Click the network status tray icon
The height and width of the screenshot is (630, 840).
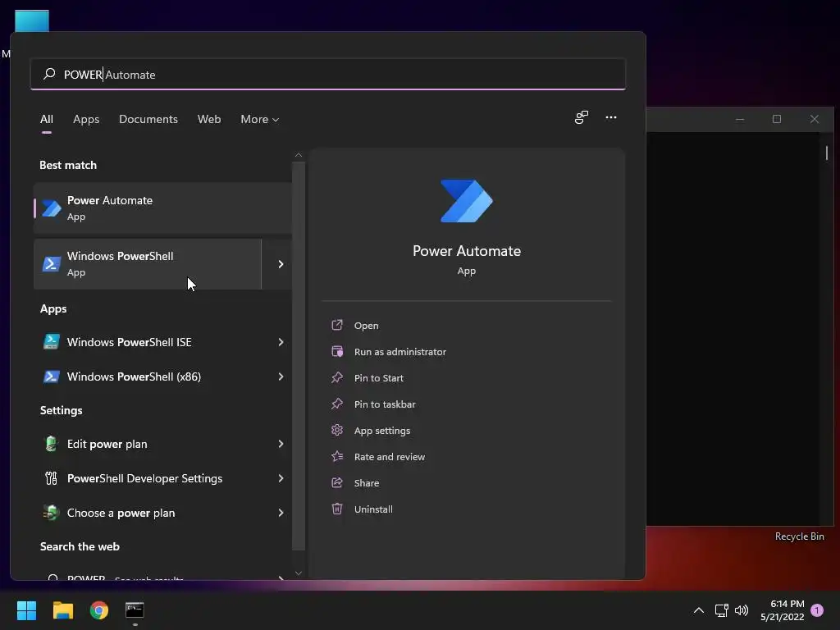(721, 610)
